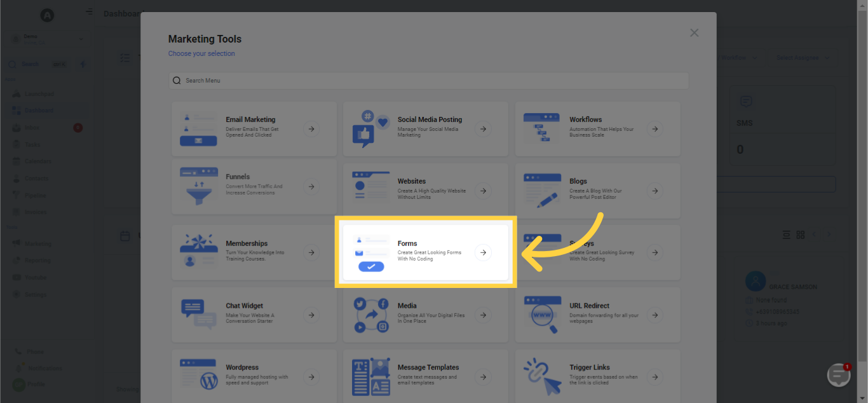Click the Websites page layout icon
Image resolution: width=868 pixels, height=403 pixels.
[x=371, y=187]
